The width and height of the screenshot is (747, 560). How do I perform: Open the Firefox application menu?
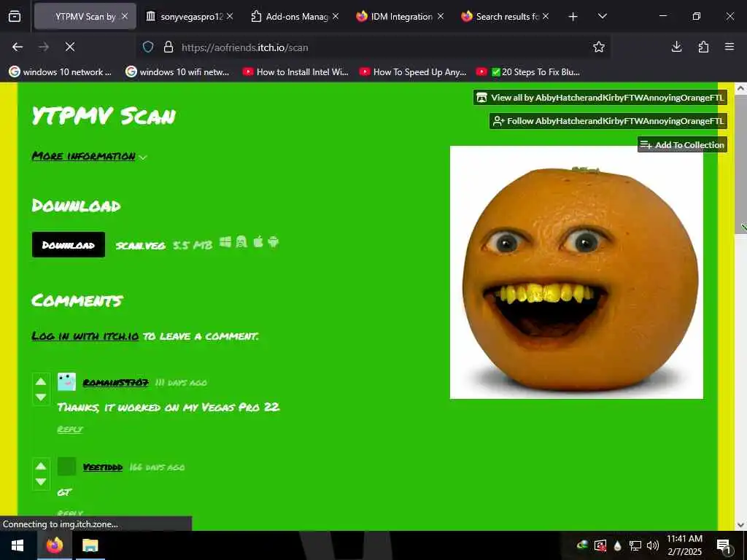coord(729,47)
